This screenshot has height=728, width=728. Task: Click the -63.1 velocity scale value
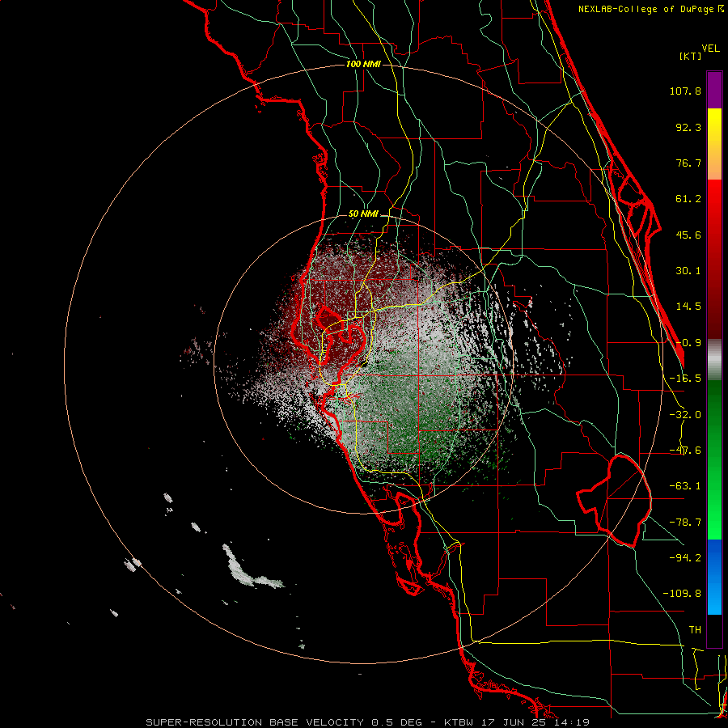click(x=685, y=486)
